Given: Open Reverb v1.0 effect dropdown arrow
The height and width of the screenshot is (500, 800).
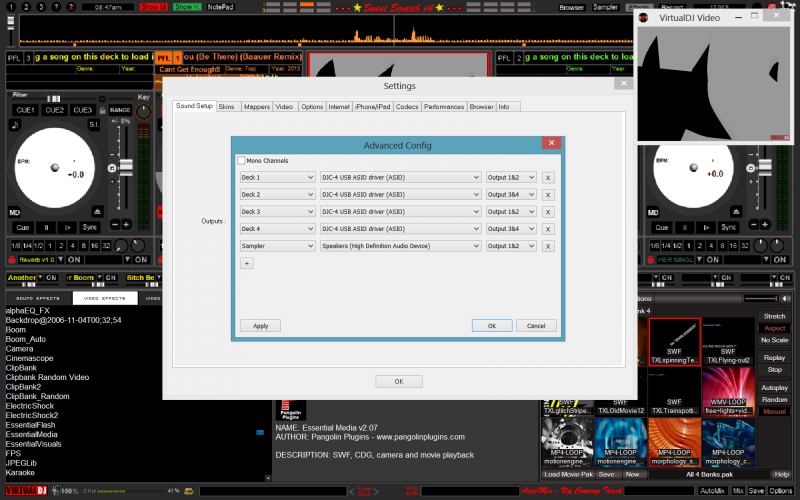Looking at the screenshot, I should 60,260.
